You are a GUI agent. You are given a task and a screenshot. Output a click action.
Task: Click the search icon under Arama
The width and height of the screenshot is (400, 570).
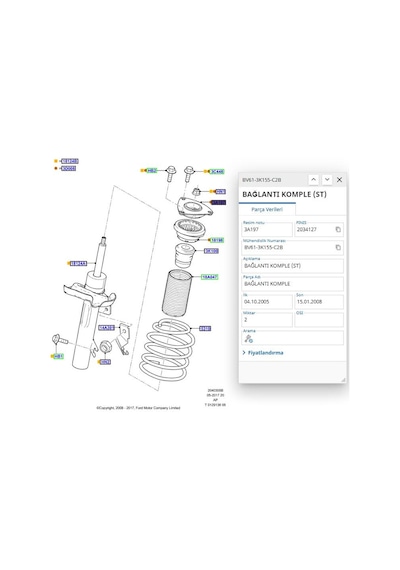[x=249, y=339]
